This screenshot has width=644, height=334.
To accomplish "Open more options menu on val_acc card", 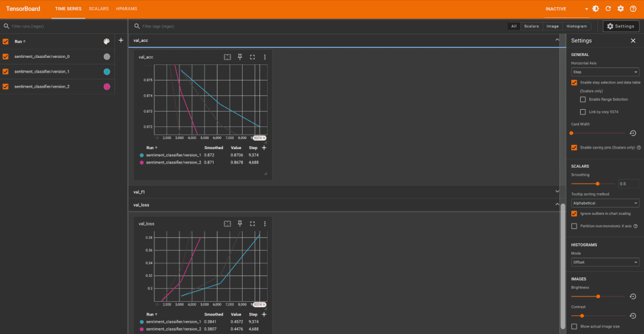I will click(265, 57).
